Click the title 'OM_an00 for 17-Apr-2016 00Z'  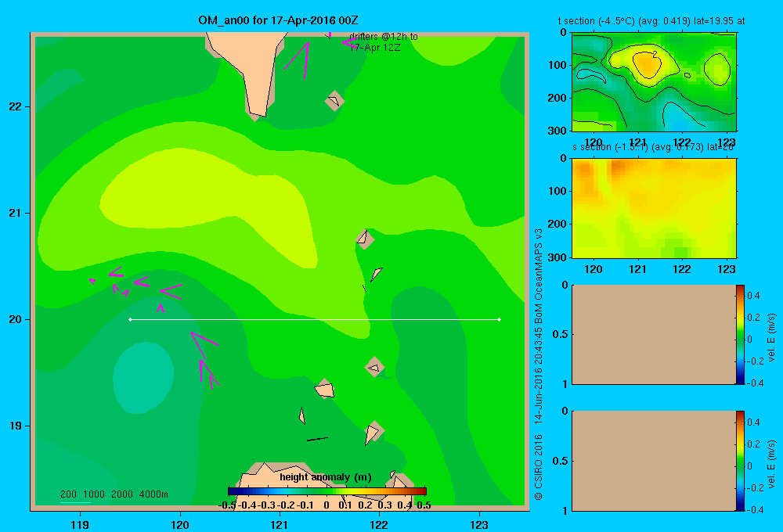(278, 20)
